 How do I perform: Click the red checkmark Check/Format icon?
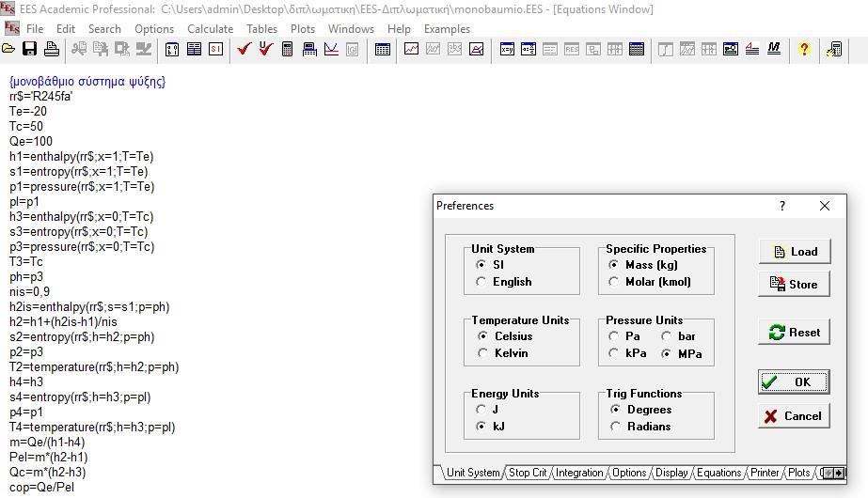tap(245, 49)
